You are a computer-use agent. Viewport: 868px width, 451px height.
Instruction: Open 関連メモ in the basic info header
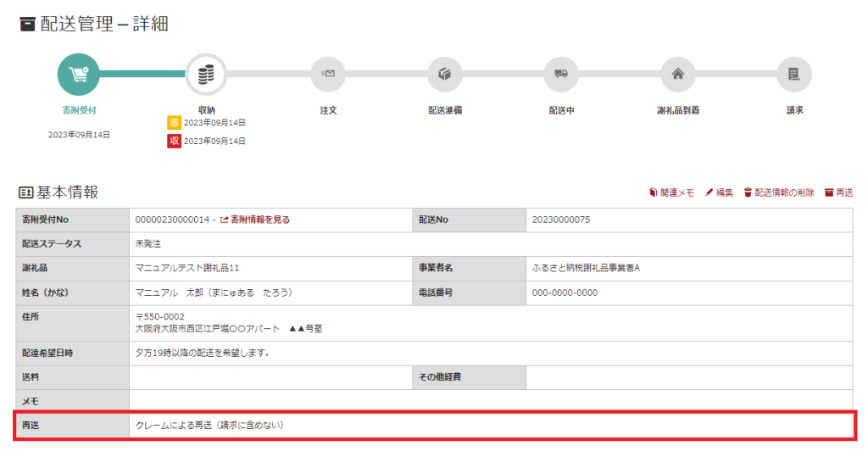point(671,192)
